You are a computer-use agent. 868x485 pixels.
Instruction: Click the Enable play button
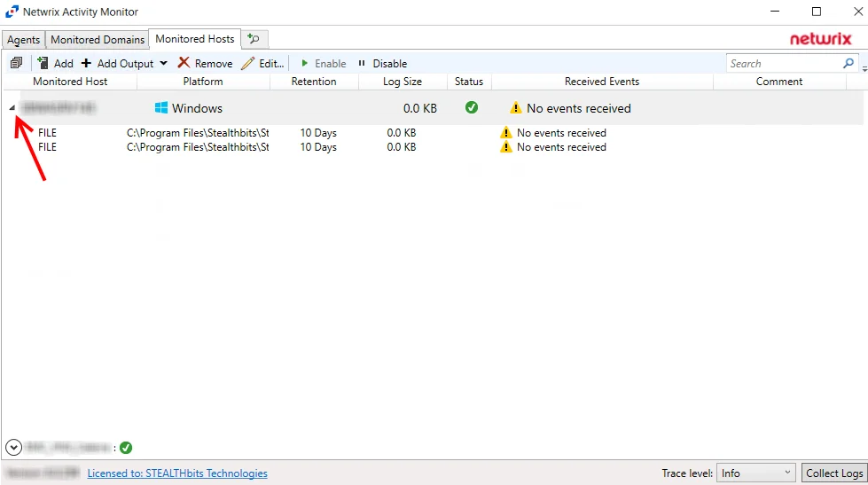click(x=324, y=63)
